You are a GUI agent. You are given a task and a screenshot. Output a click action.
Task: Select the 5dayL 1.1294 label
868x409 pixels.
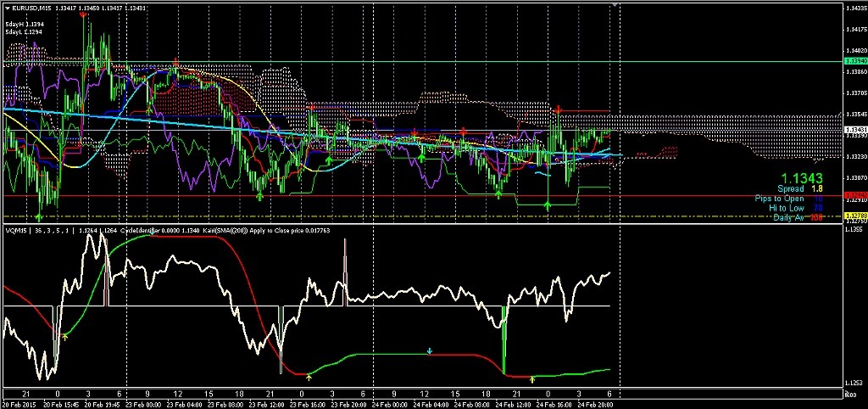pyautogui.click(x=25, y=33)
